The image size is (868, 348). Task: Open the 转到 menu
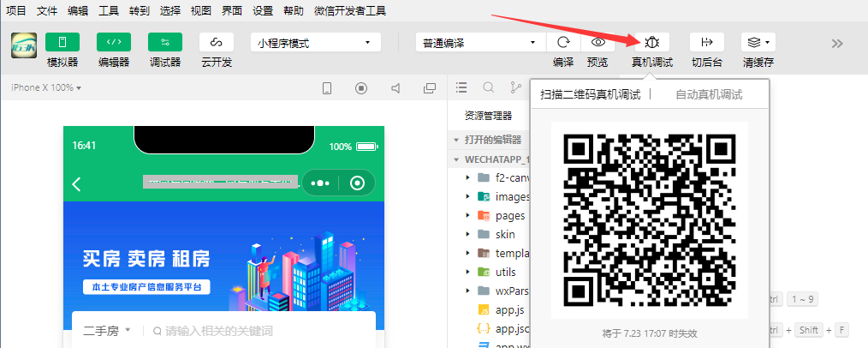pyautogui.click(x=139, y=10)
